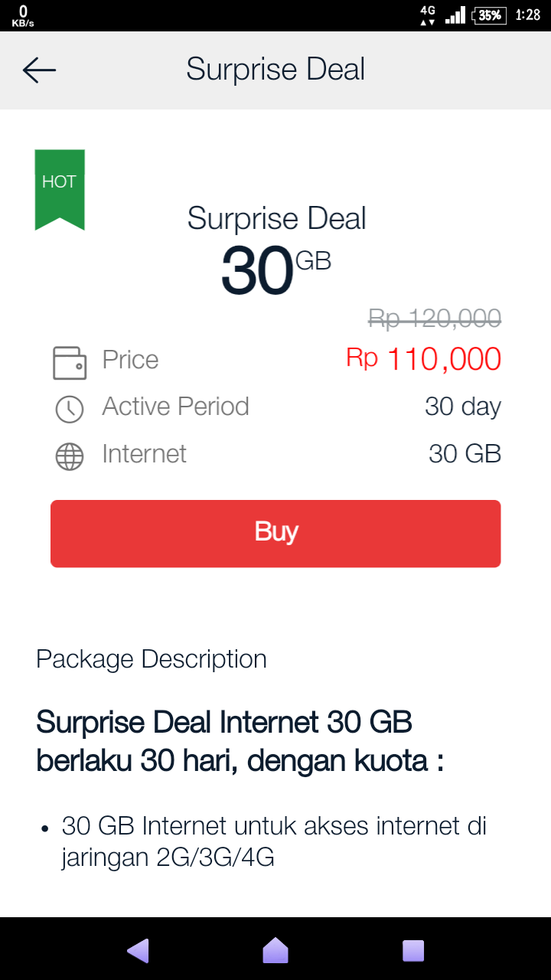
Task: Tap the 4G signal strength indicator
Action: click(x=455, y=15)
